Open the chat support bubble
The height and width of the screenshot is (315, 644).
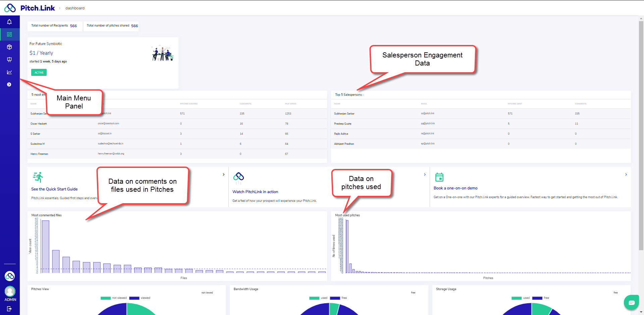point(631,303)
